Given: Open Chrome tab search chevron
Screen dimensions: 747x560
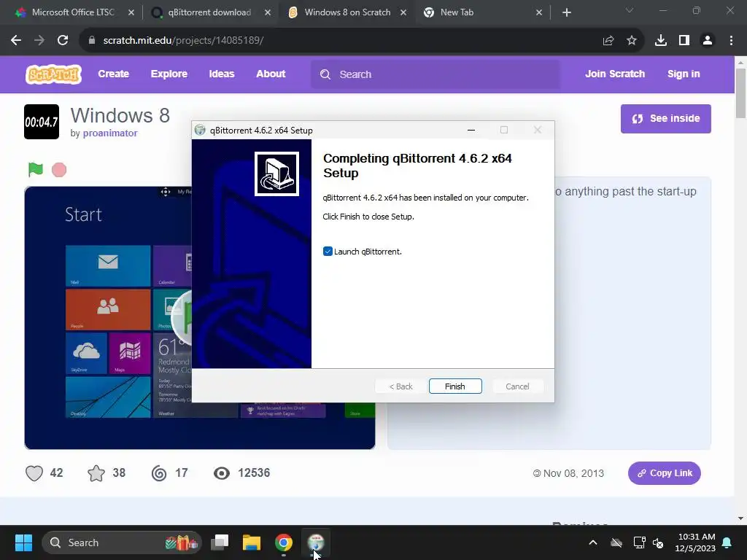Looking at the screenshot, I should point(630,10).
